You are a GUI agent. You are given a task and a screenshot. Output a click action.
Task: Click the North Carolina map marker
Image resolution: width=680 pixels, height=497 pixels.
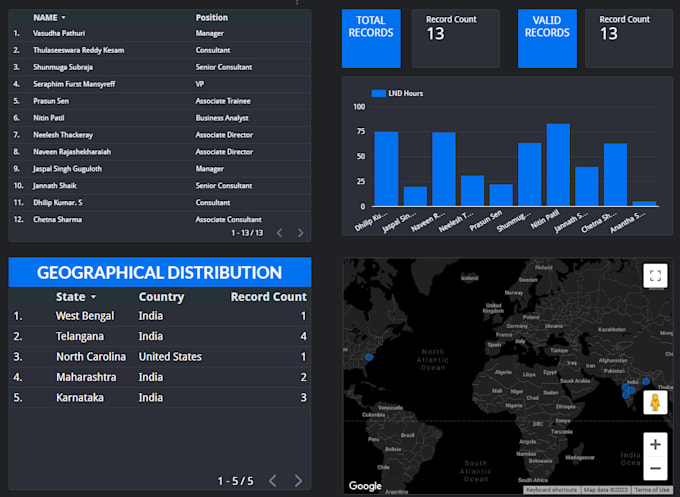[x=369, y=357]
